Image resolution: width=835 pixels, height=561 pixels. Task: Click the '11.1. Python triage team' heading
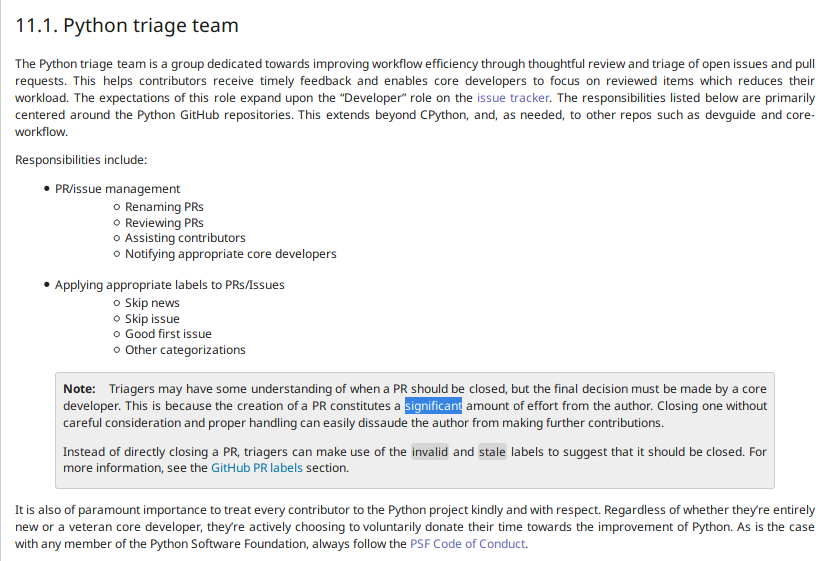(127, 25)
